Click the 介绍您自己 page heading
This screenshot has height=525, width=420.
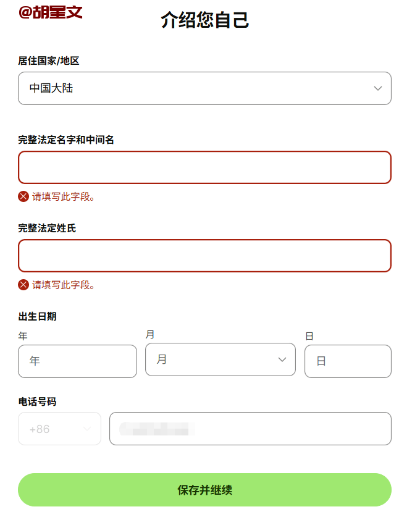204,20
